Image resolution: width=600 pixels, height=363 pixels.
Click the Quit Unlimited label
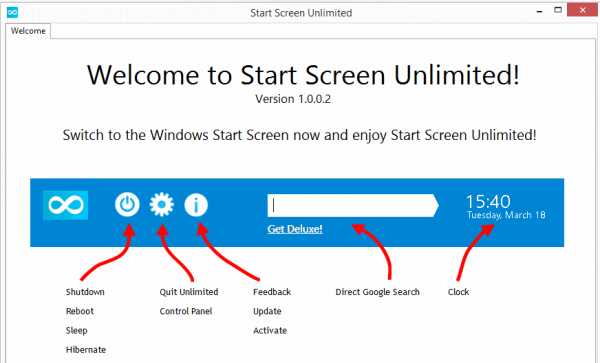coord(189,292)
